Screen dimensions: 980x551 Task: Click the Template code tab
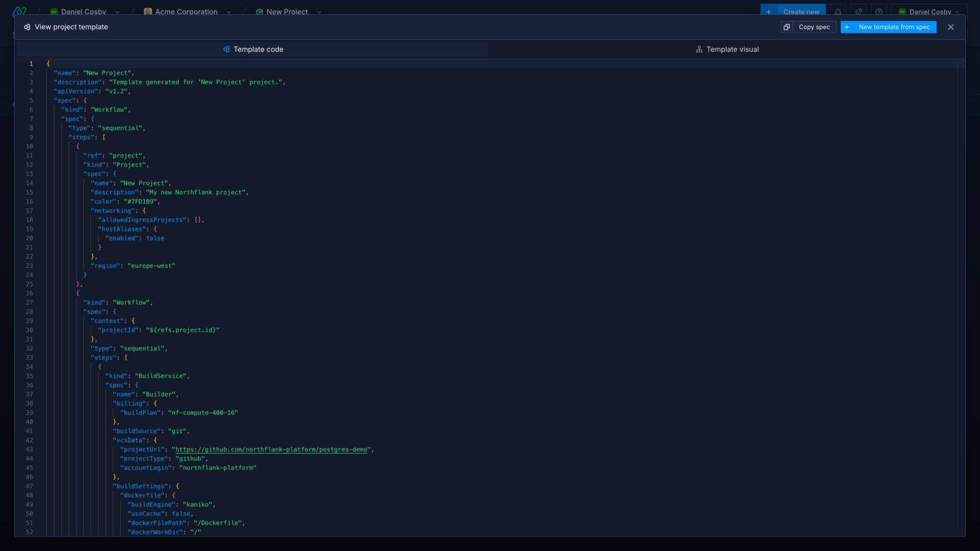coord(253,48)
